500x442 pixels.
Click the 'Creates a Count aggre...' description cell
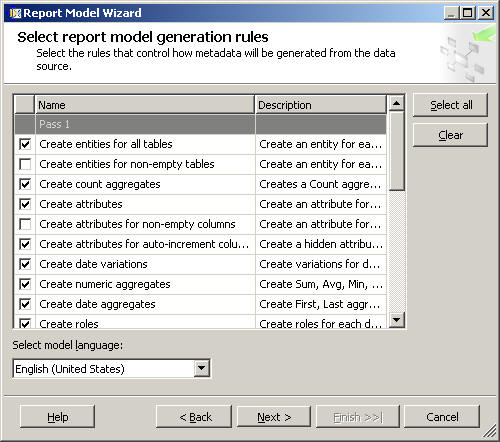tap(321, 184)
